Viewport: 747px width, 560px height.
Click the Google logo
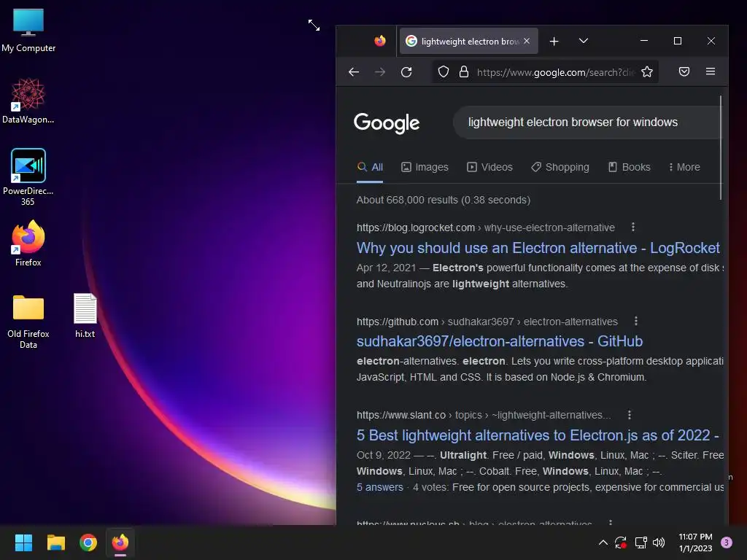point(387,122)
